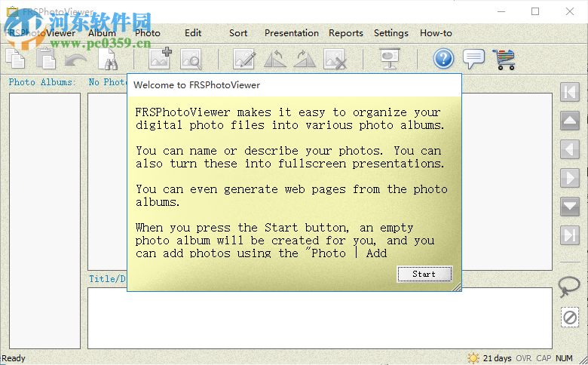
Task: Open the Presentation menu
Action: (x=292, y=33)
